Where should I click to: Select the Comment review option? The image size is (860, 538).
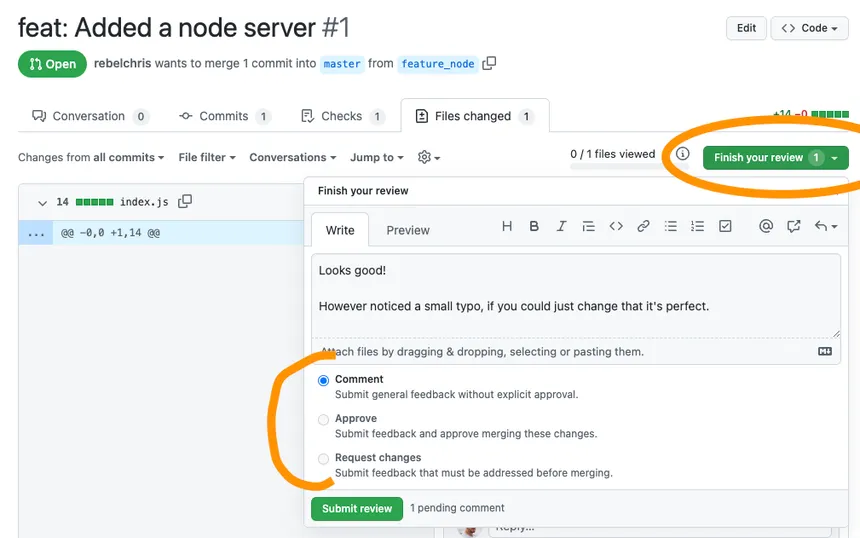324,380
